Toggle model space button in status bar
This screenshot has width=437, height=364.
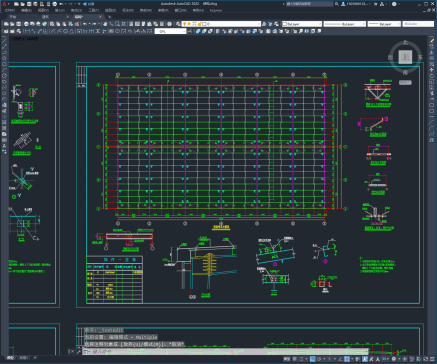[x=287, y=359]
